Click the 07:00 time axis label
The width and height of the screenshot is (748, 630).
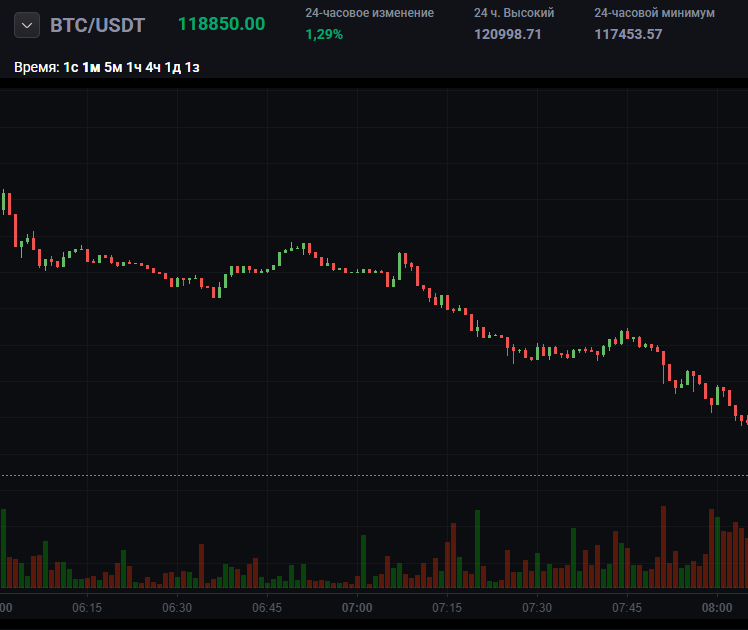tap(357, 608)
